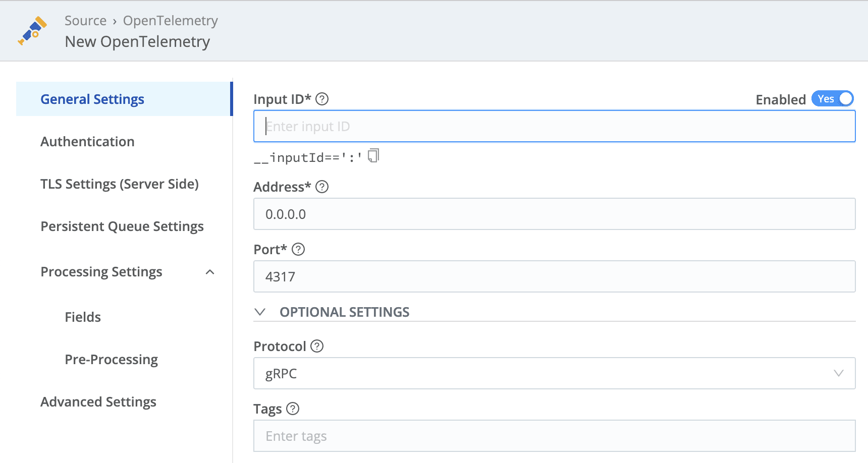Click the Input ID help icon
The width and height of the screenshot is (868, 463).
tap(322, 99)
